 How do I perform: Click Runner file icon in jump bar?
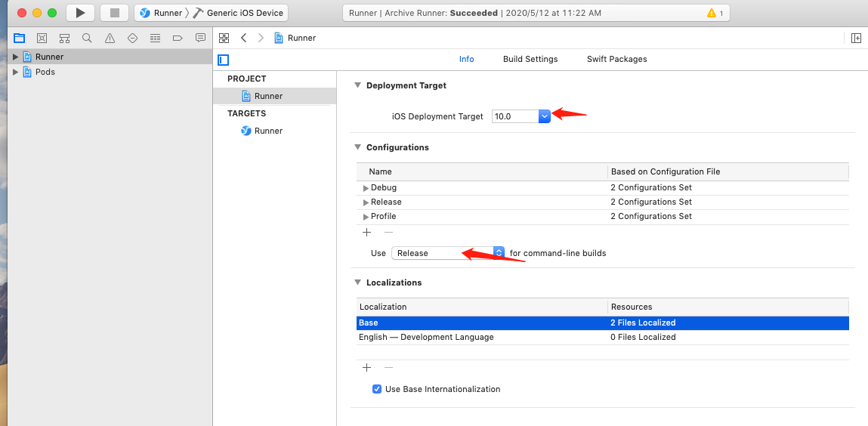click(279, 39)
